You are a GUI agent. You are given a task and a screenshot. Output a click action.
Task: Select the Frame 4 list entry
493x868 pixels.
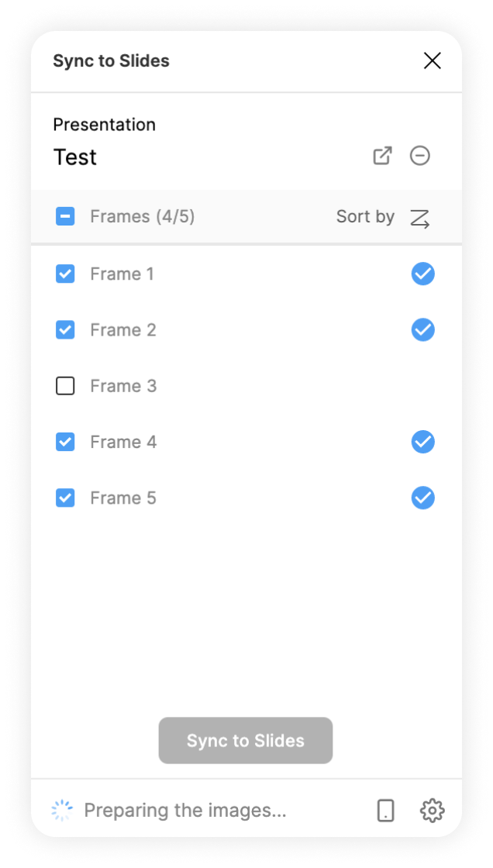(123, 442)
